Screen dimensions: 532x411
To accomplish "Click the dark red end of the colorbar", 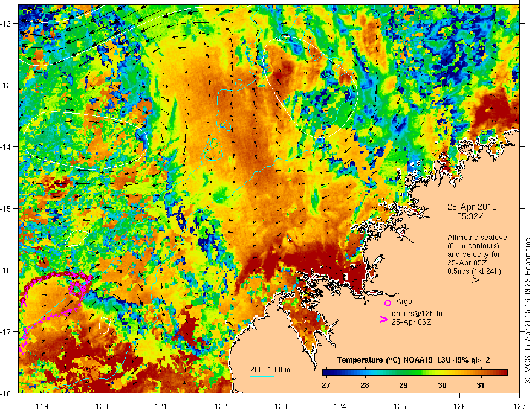I will tap(504, 373).
